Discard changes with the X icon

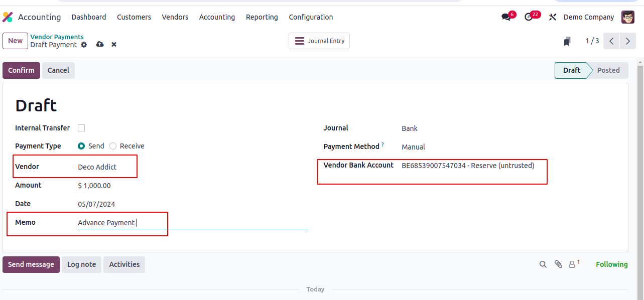[114, 45]
